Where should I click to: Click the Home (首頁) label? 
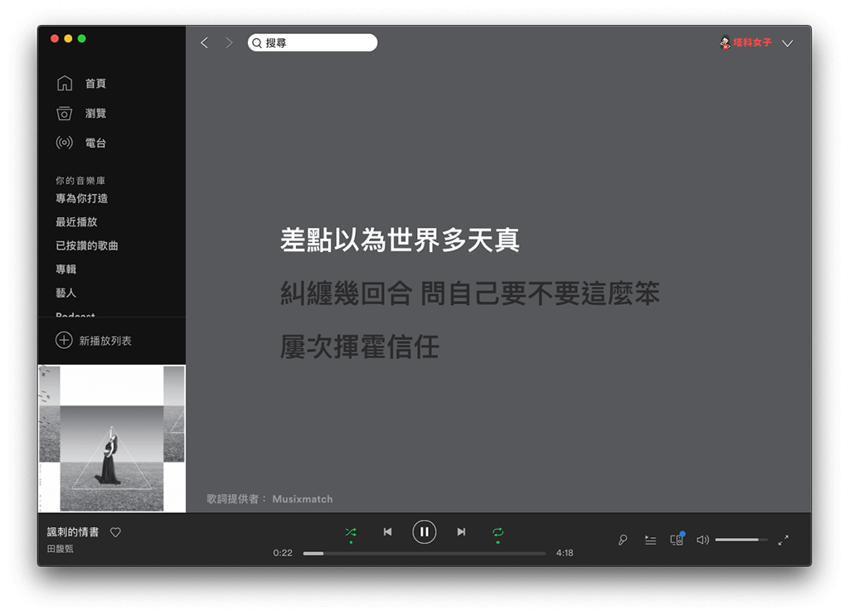95,84
